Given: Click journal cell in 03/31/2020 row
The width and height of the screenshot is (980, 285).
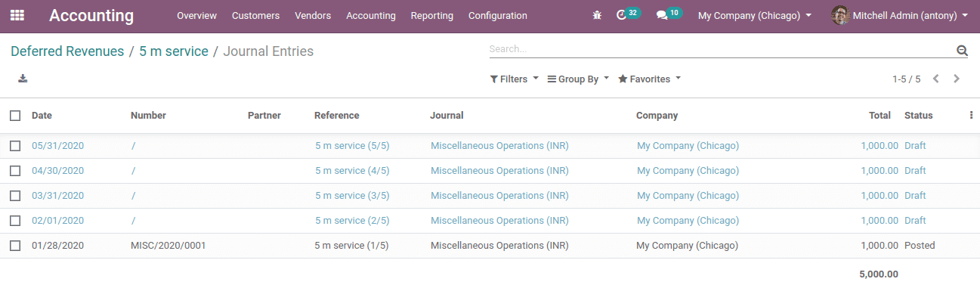Looking at the screenshot, I should pos(499,196).
